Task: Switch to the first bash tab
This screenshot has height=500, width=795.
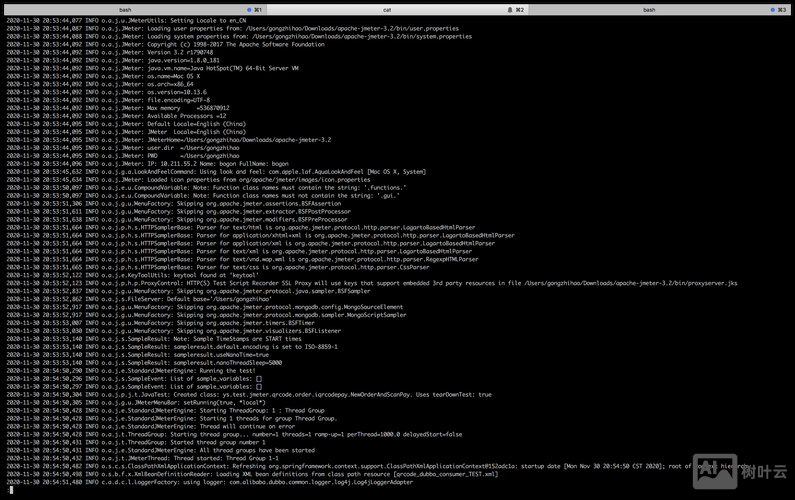Action: click(x=125, y=8)
